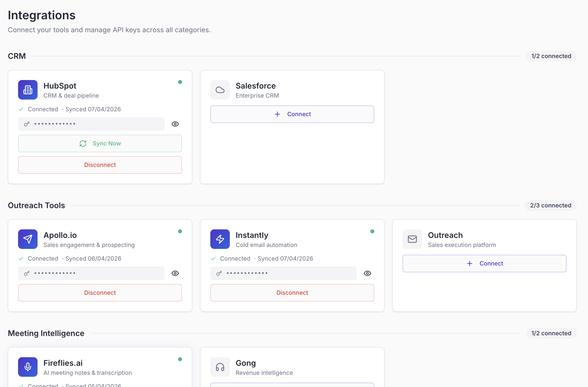Connect the Salesforce integration

click(292, 114)
